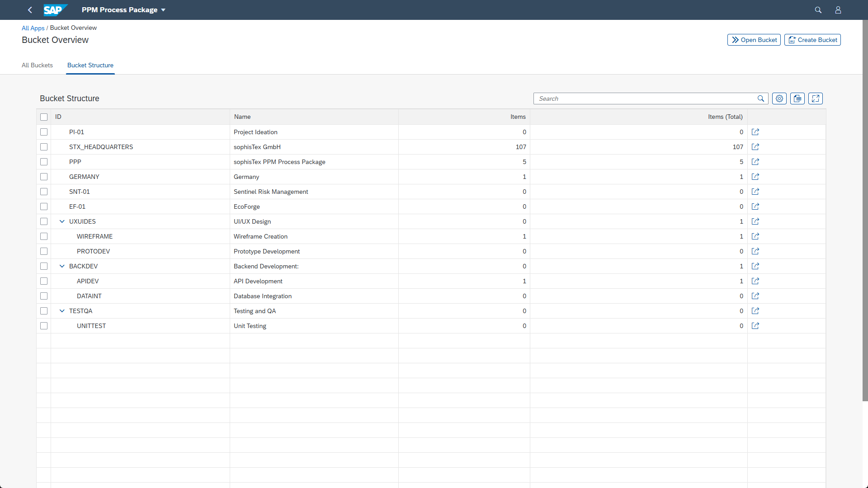The image size is (868, 488).
Task: Click the back navigation arrow
Action: pos(30,10)
